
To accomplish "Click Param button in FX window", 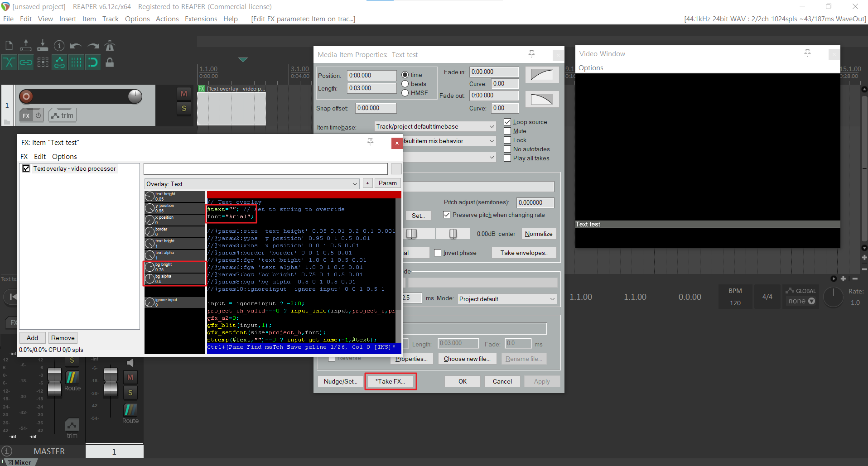I will click(388, 183).
